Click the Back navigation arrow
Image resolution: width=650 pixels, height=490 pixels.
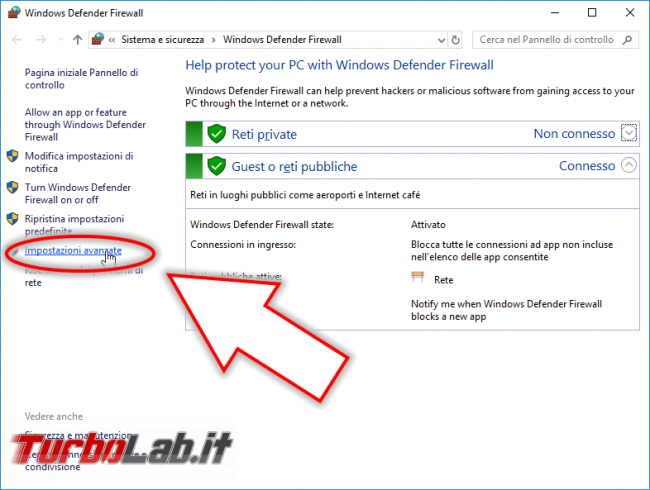pyautogui.click(x=17, y=40)
